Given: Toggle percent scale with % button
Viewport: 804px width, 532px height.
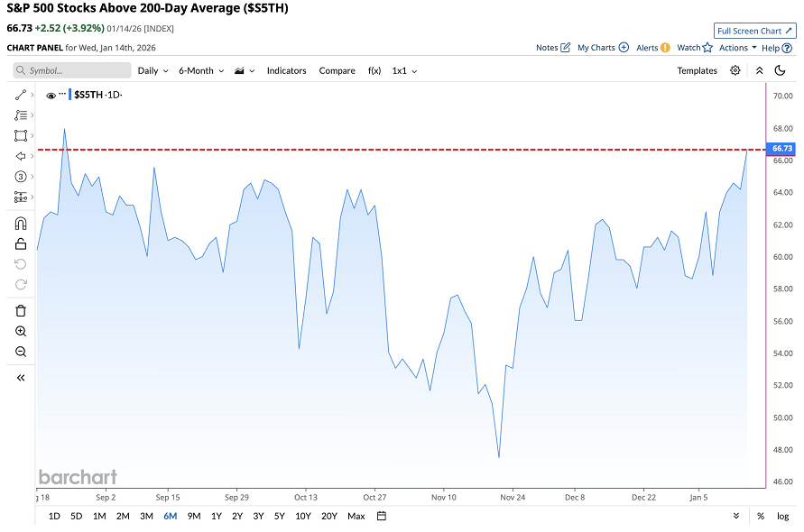Looking at the screenshot, I should tap(761, 516).
